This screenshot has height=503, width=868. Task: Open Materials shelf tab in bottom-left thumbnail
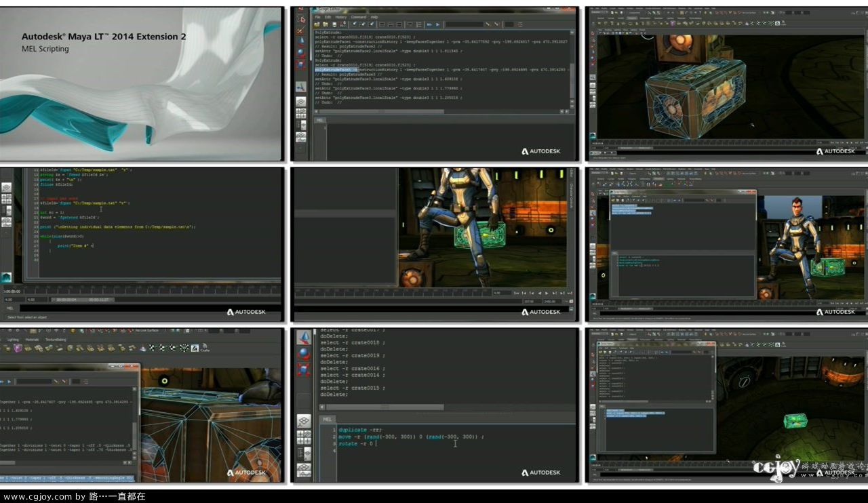[32, 340]
